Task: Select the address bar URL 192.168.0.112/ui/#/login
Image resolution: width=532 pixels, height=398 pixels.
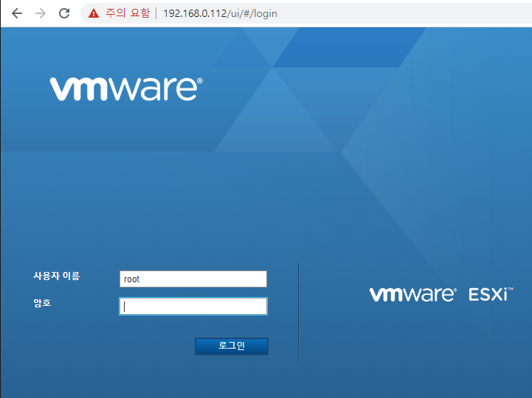Action: [220, 13]
